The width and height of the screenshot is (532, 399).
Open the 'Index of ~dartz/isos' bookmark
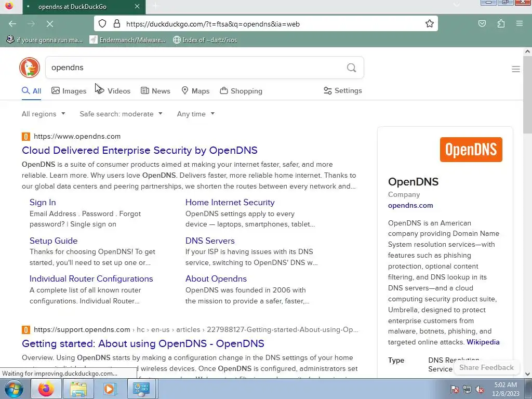205,40
